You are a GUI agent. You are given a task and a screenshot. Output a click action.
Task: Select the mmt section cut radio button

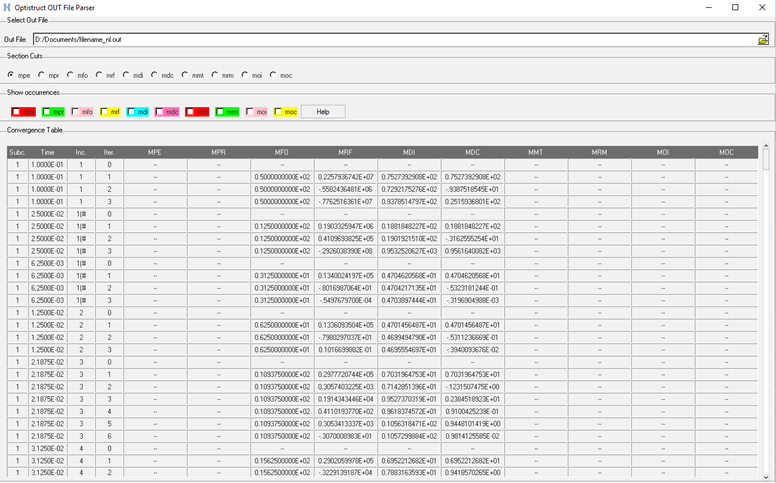pos(186,75)
